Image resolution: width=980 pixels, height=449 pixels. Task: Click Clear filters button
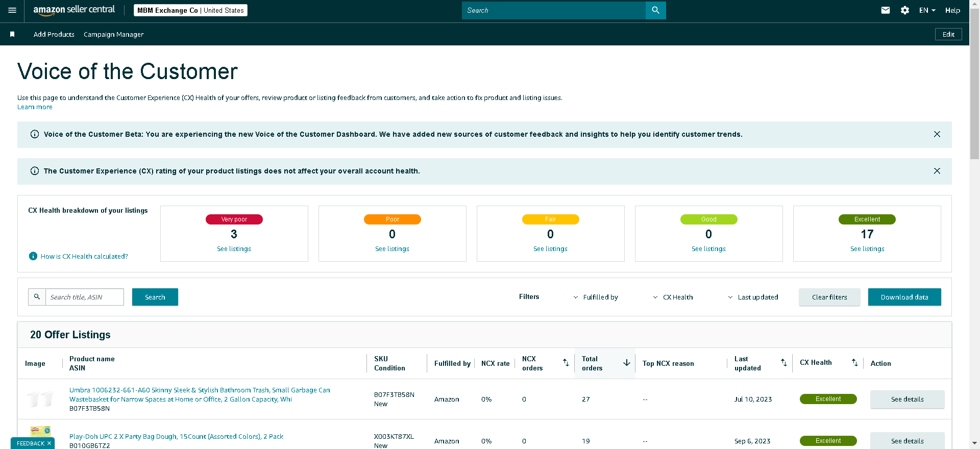click(x=829, y=297)
